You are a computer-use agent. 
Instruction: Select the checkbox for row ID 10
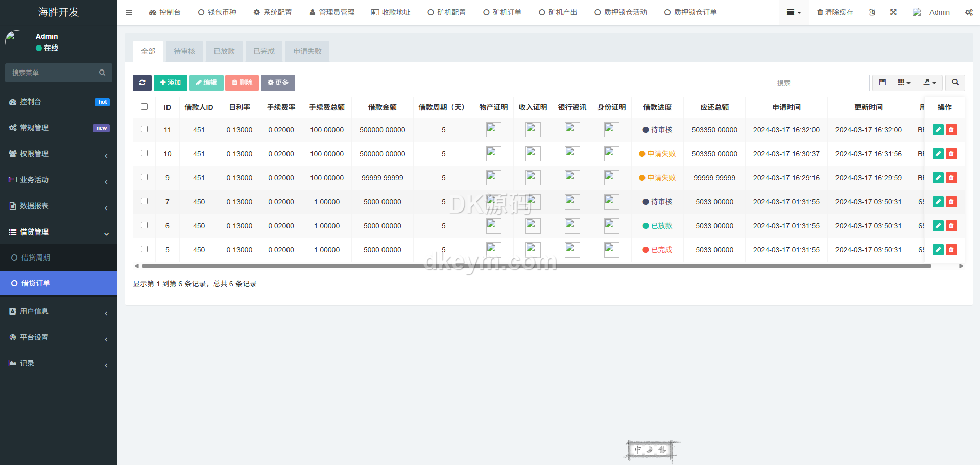point(145,153)
